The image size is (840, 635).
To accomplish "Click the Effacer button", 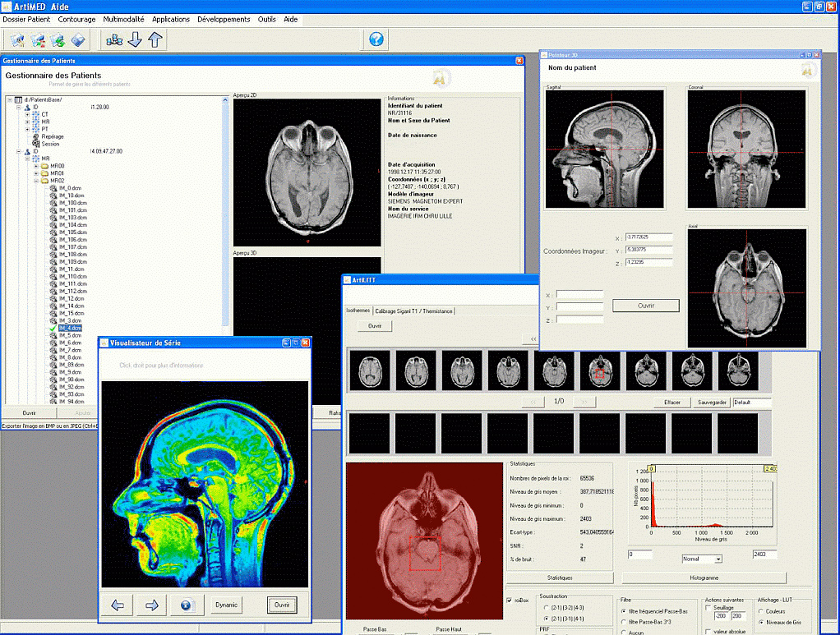I will 672,402.
